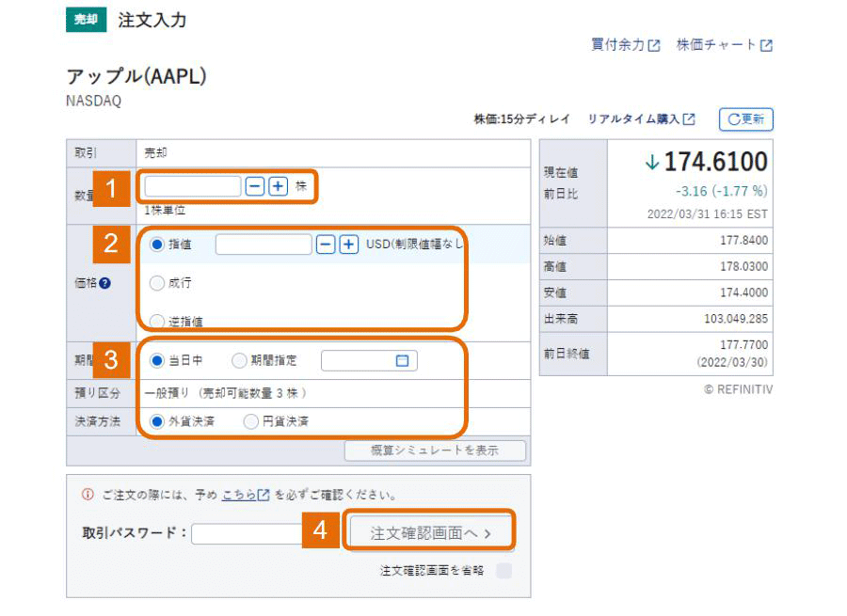Open the calendar date picker icon
Screen dimensions: 847x616
(402, 360)
